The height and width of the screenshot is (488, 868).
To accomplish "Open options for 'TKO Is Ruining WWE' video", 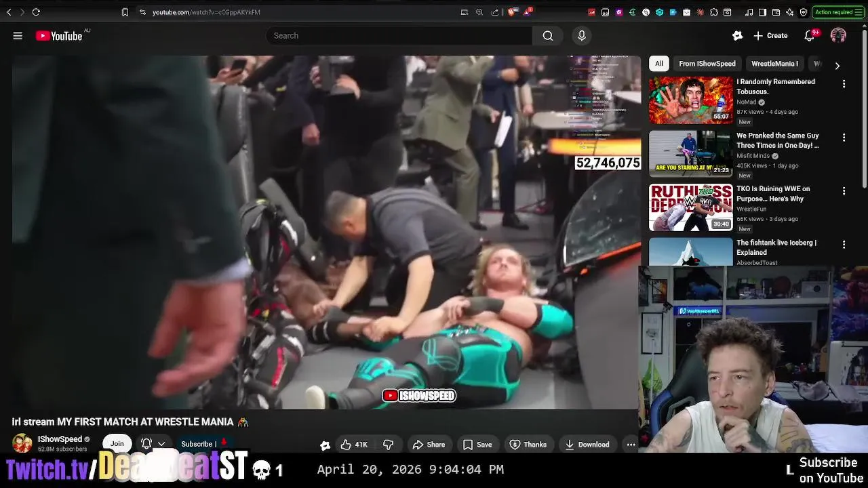I will [x=844, y=191].
